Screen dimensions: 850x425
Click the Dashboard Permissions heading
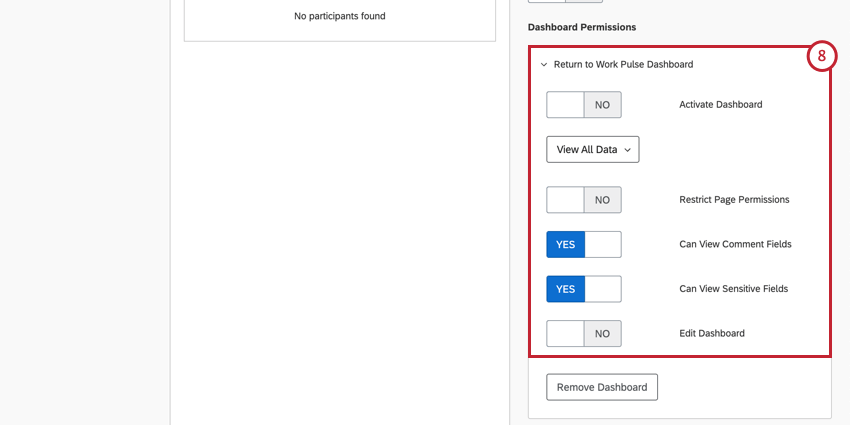[x=581, y=26]
